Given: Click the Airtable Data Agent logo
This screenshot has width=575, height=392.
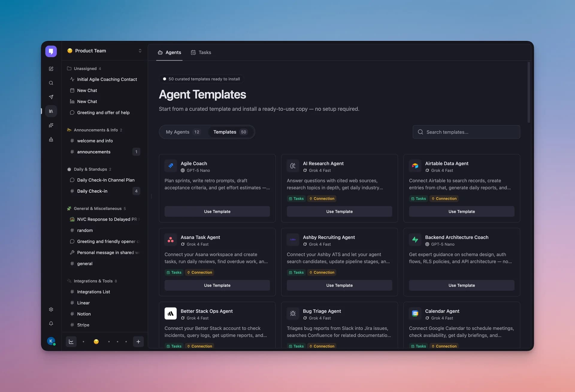Looking at the screenshot, I should [x=415, y=166].
